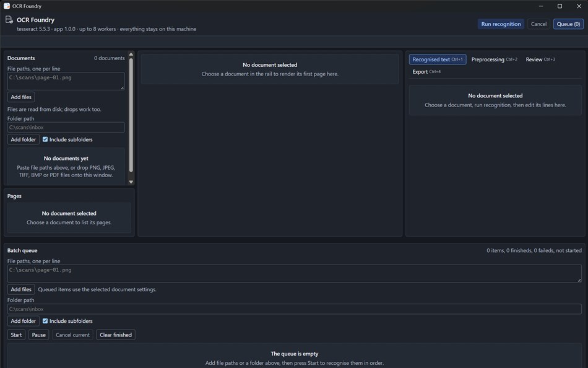Focus the Documents file paths text area
588x368 pixels.
(66, 81)
